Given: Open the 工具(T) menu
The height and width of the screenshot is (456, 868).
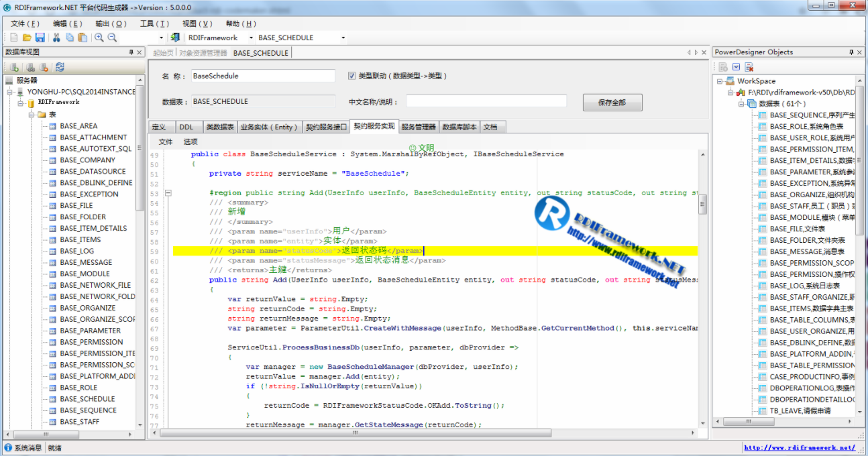Looking at the screenshot, I should (x=154, y=23).
